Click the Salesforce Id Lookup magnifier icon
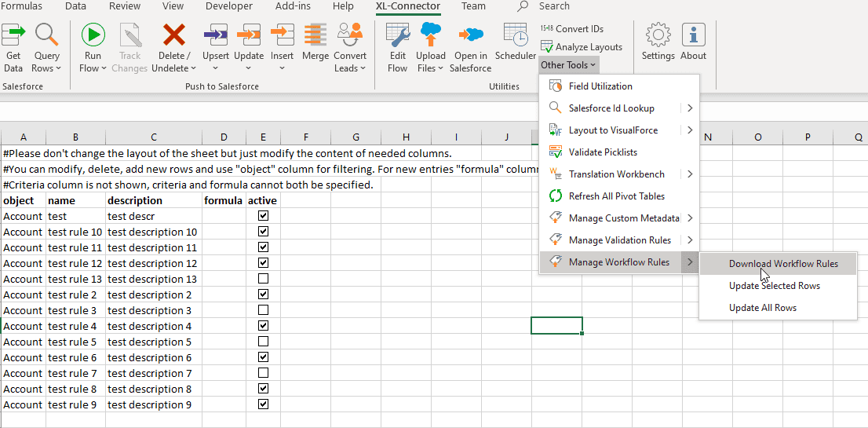868x428 pixels. pos(555,108)
